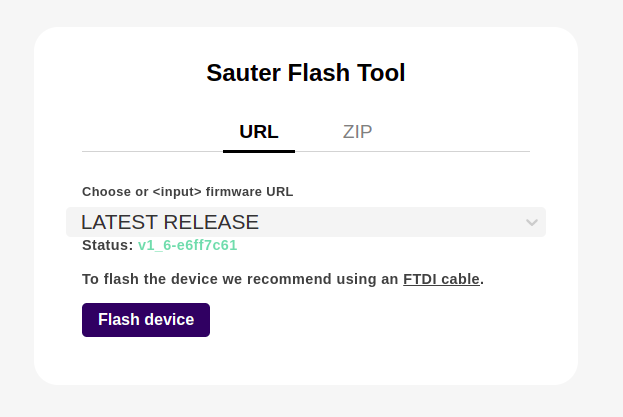Click the Sauter Flash Tool heading
Screen dimensions: 623x417
coord(305,73)
